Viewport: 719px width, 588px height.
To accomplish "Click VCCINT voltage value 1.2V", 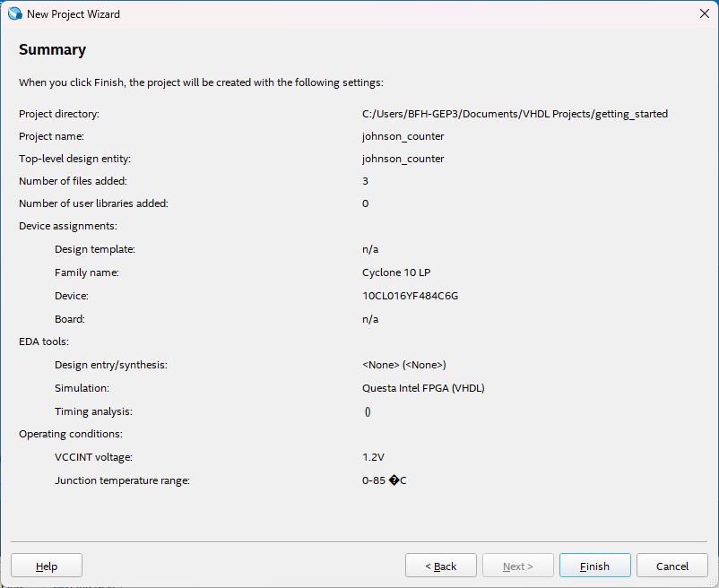I will tap(373, 457).
